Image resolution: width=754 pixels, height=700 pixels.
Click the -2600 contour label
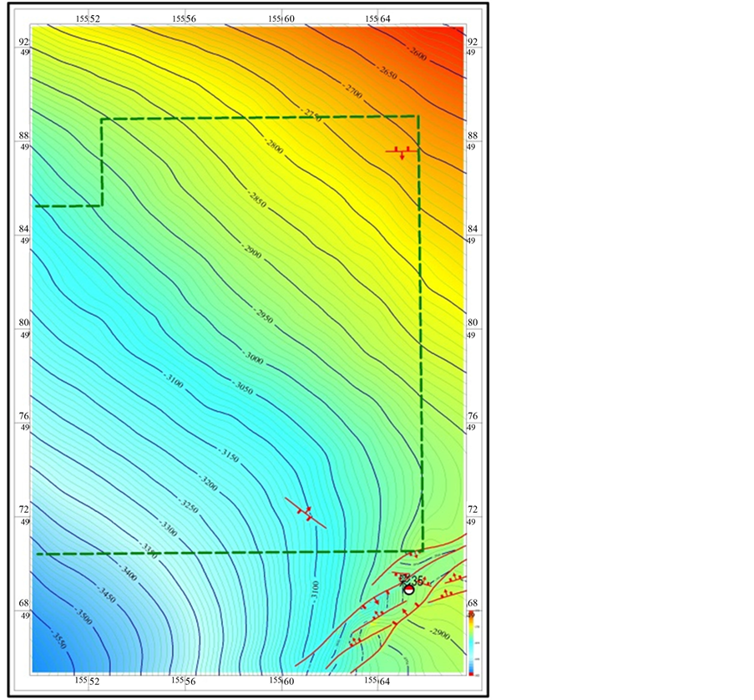418,53
